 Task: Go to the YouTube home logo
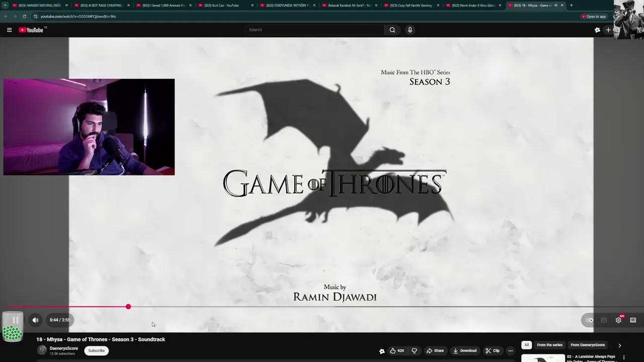tap(32, 30)
